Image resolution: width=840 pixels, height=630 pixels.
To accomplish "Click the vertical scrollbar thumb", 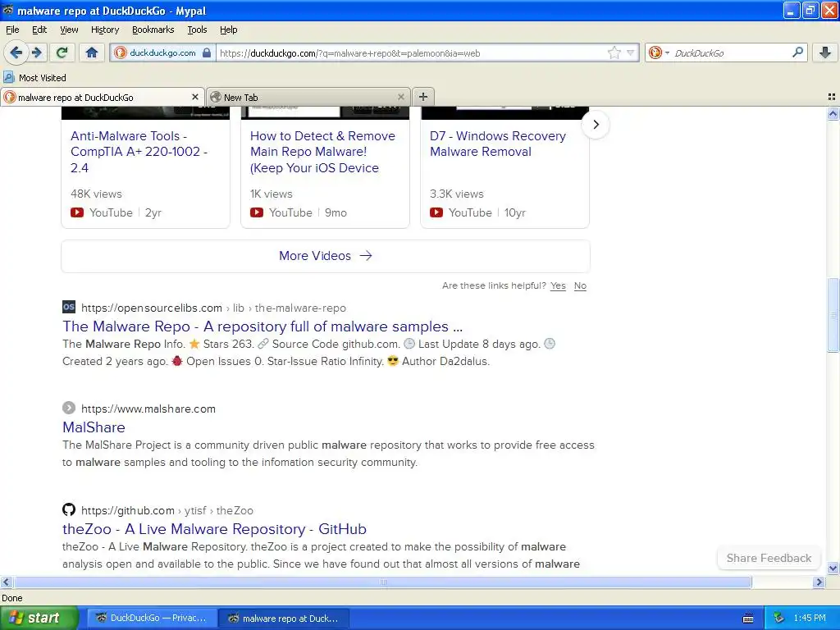I will (833, 314).
